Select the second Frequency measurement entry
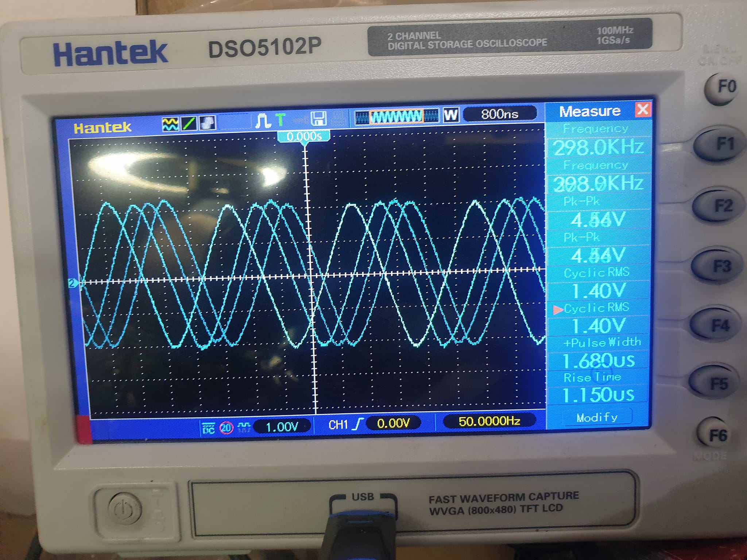 [598, 176]
